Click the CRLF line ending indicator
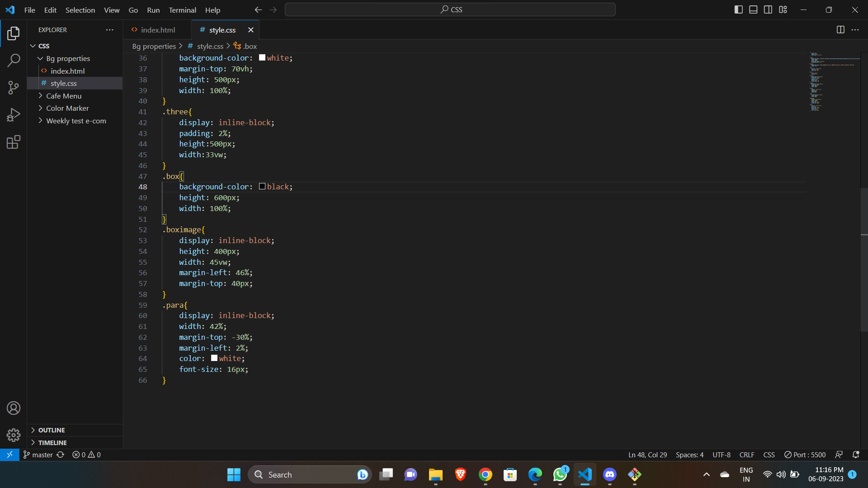Image resolution: width=868 pixels, height=488 pixels. point(746,455)
